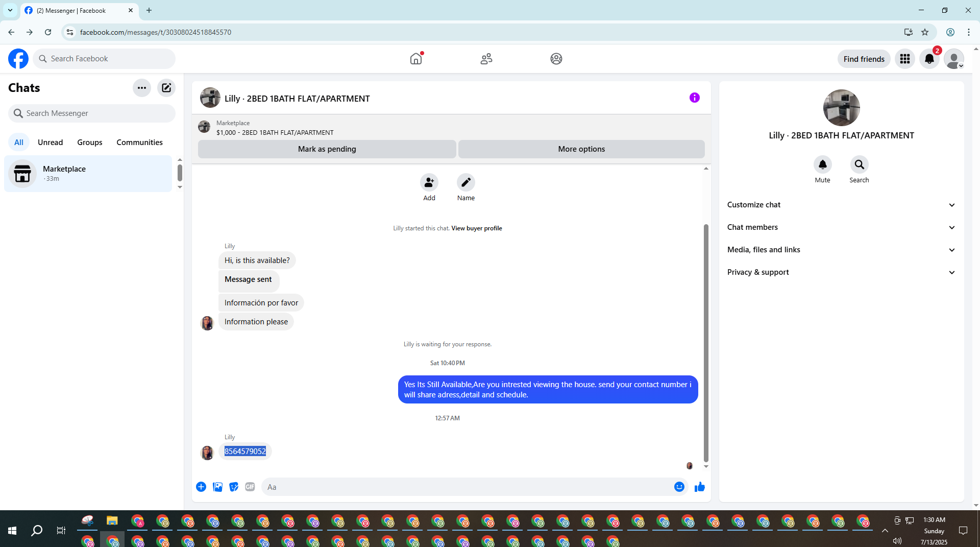980x547 pixels.
Task: Open the Groups icon in top navigation
Action: tap(556, 59)
